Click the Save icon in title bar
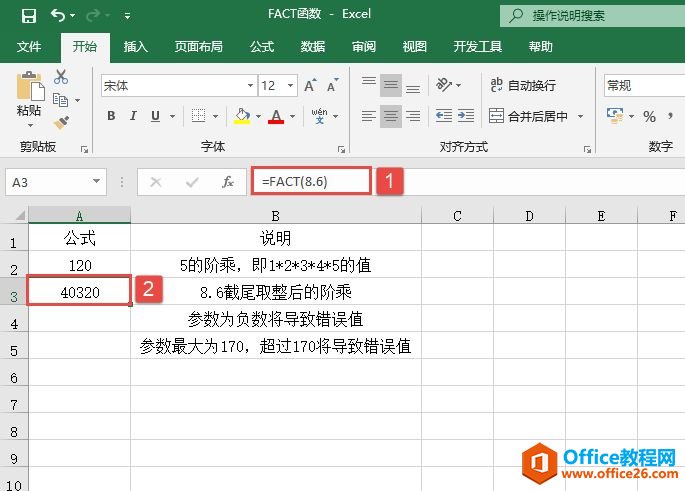This screenshot has height=491, width=685. tap(29, 15)
